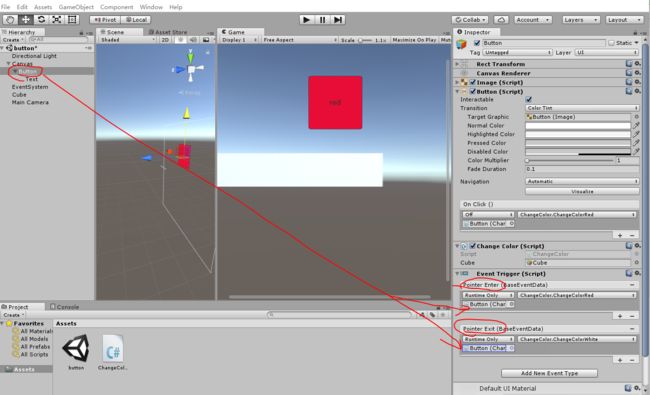
Task: Click the Step frame button
Action: [338, 19]
